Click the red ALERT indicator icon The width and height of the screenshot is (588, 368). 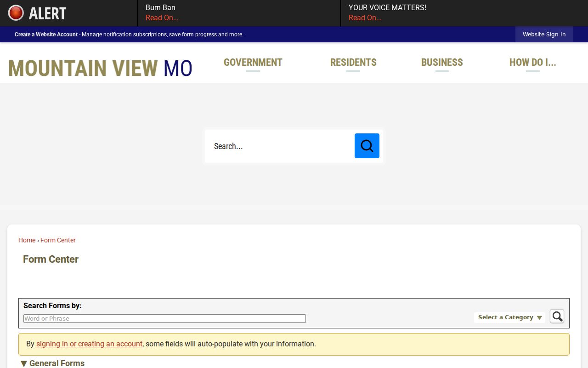[16, 13]
